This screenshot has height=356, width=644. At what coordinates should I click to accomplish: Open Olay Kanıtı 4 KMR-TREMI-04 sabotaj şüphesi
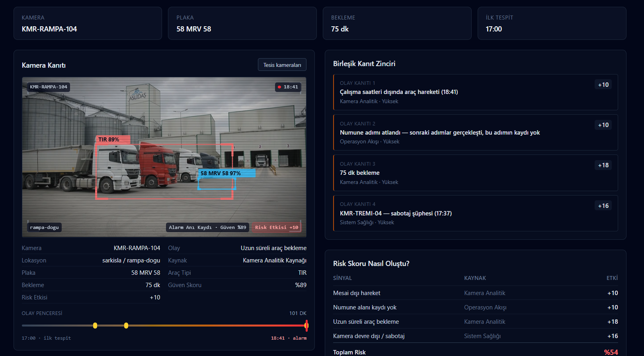pos(475,213)
